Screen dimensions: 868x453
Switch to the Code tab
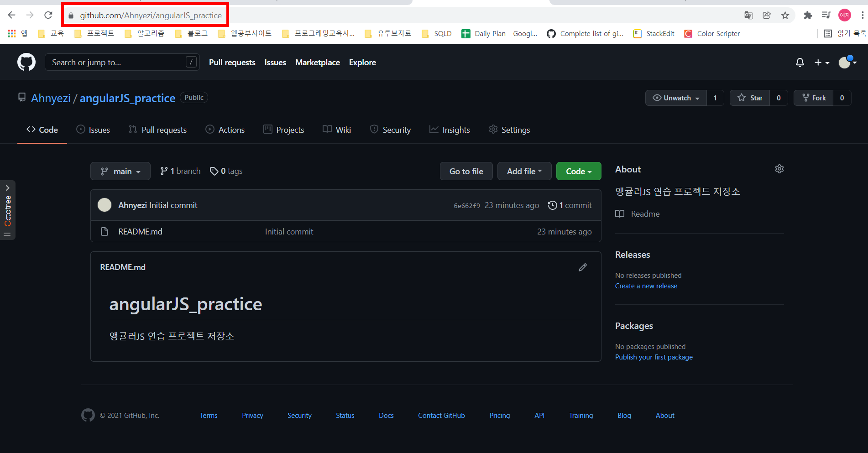(42, 130)
